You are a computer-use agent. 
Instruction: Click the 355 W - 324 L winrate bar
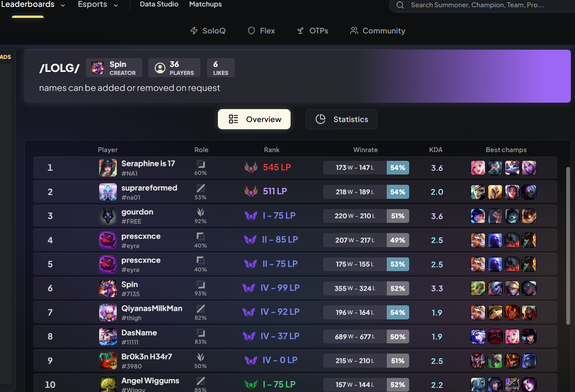pyautogui.click(x=366, y=288)
